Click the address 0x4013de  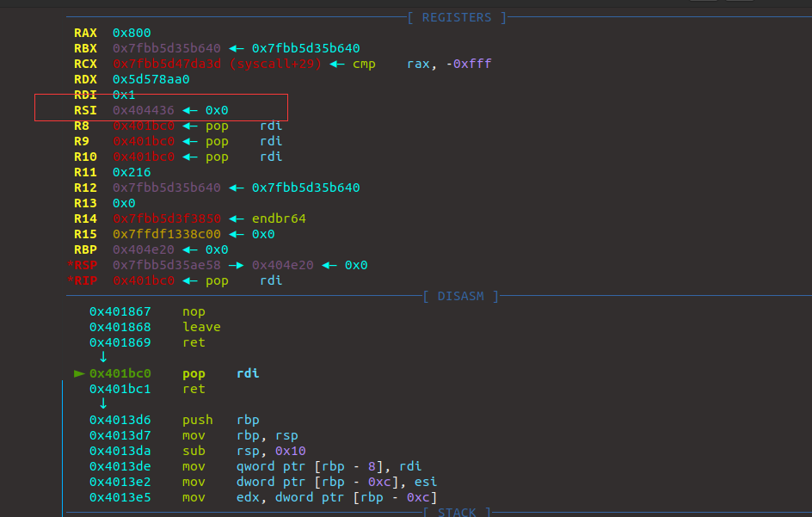pos(120,466)
